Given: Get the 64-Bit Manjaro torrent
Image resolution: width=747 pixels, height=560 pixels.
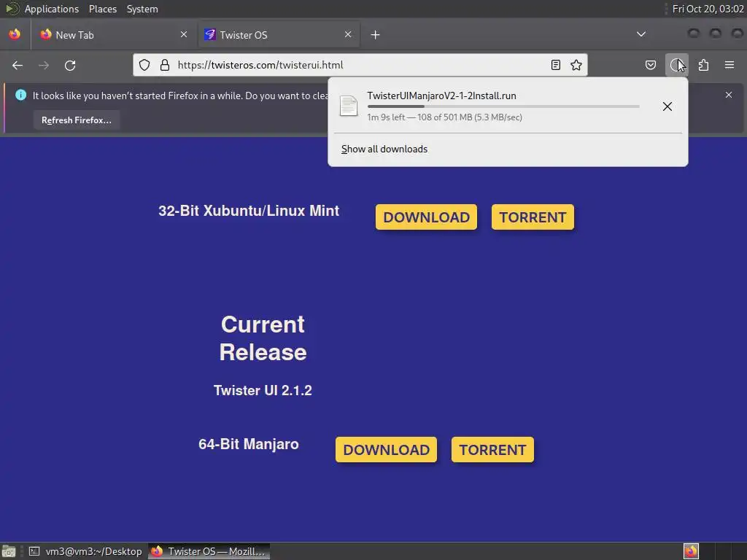Looking at the screenshot, I should tap(492, 449).
